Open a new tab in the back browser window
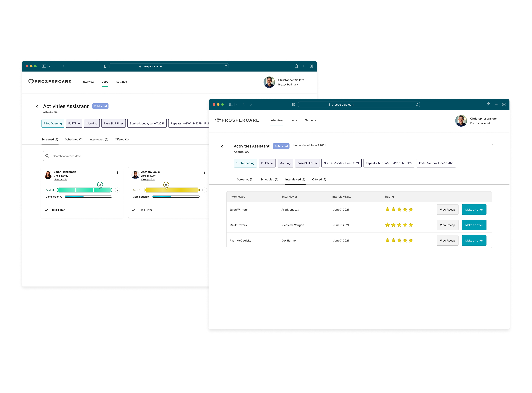532x393 pixels. click(304, 66)
